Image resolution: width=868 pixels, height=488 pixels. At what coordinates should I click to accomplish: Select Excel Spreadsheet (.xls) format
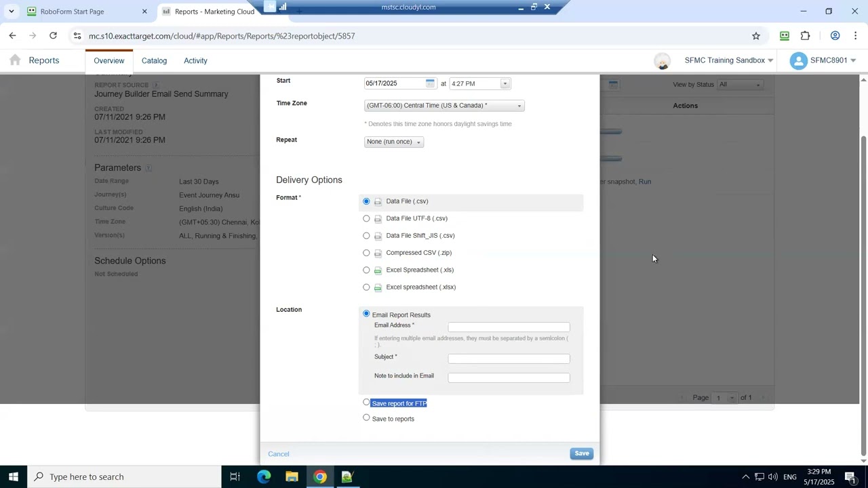click(x=366, y=270)
